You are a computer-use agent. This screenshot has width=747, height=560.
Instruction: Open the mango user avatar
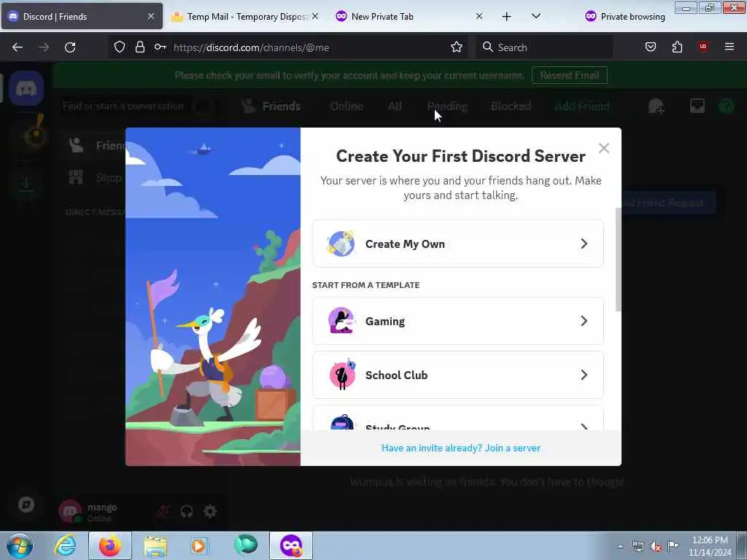point(70,511)
